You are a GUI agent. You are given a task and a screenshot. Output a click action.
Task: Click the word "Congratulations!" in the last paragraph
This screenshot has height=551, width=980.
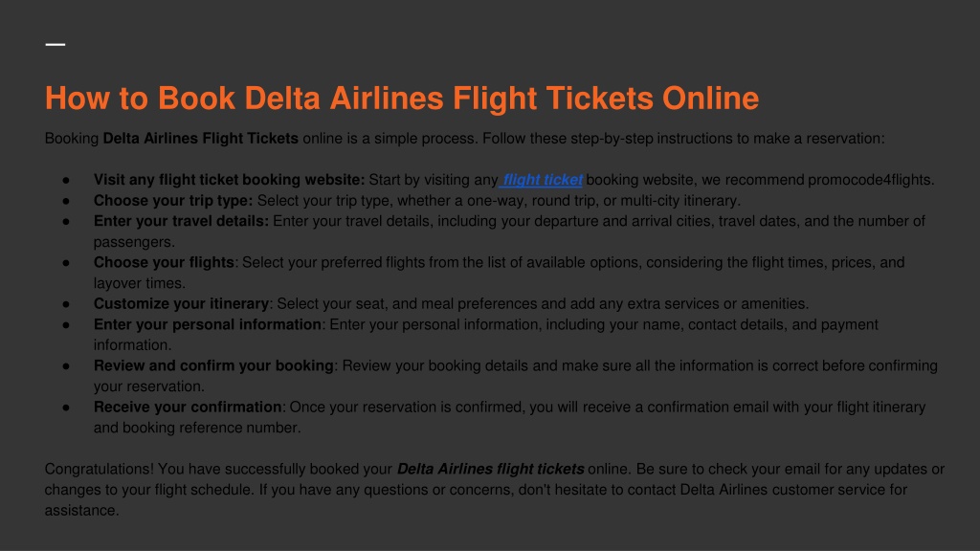pyautogui.click(x=100, y=469)
